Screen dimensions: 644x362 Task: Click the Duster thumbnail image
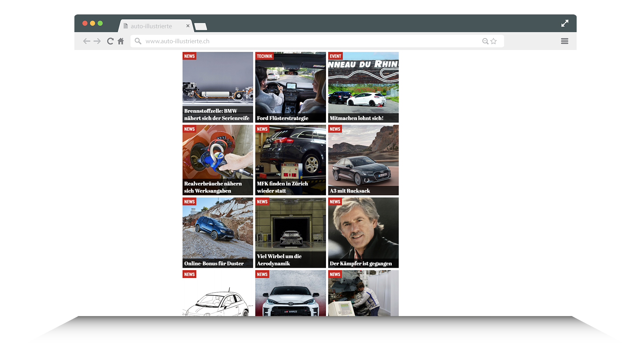tap(217, 228)
